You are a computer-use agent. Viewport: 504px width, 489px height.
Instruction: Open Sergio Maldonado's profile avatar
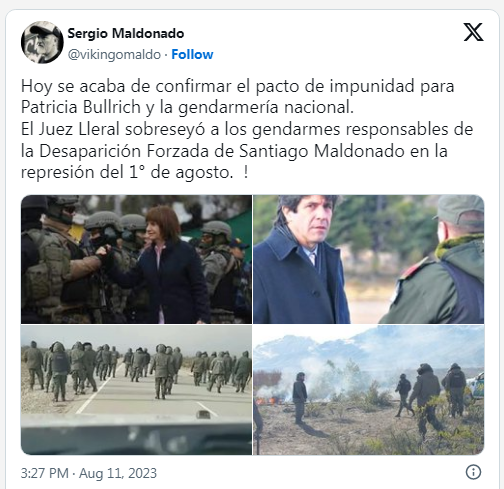pos(42,42)
